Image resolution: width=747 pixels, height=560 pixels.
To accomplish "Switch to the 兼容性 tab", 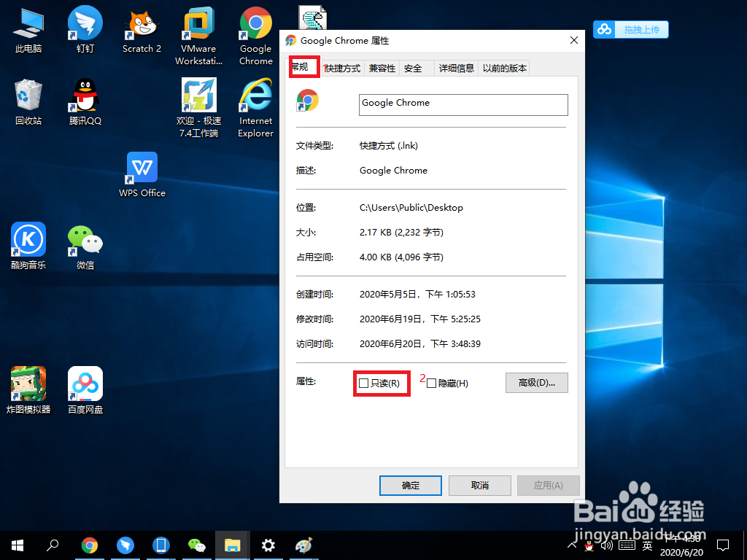I will 382,69.
